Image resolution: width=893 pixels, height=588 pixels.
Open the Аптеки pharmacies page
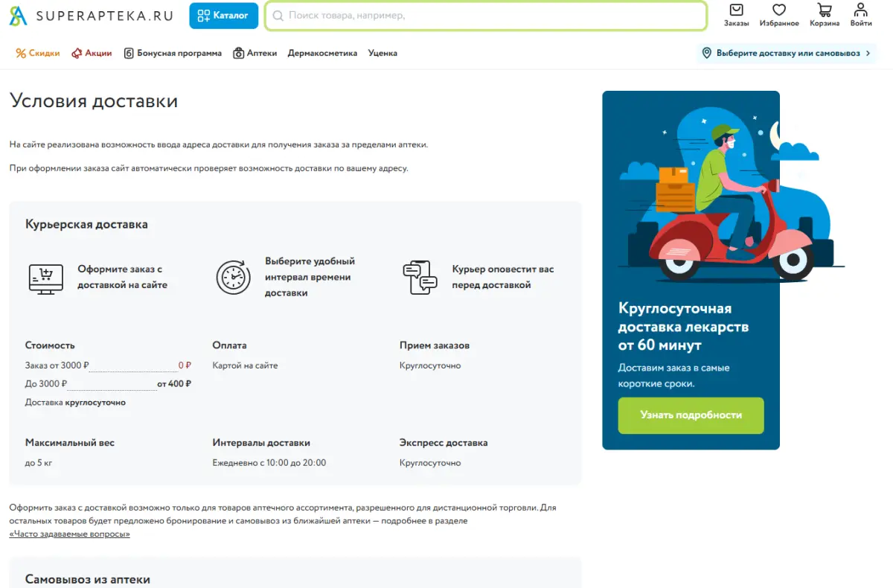[x=255, y=54]
